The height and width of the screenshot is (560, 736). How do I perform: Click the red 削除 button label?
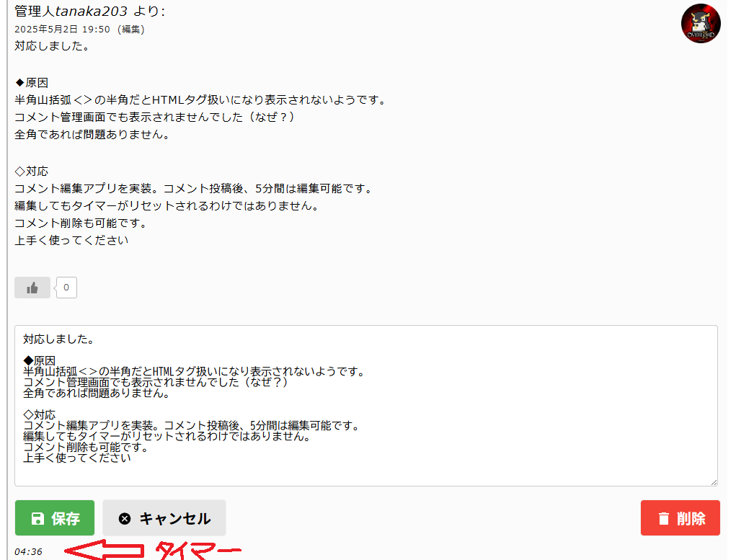pos(691,518)
